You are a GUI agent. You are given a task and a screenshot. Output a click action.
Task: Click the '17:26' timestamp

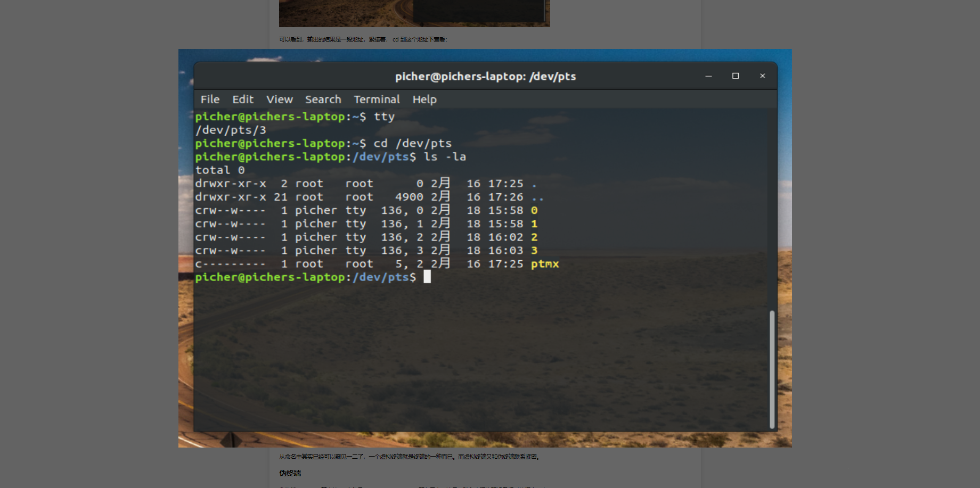click(506, 197)
